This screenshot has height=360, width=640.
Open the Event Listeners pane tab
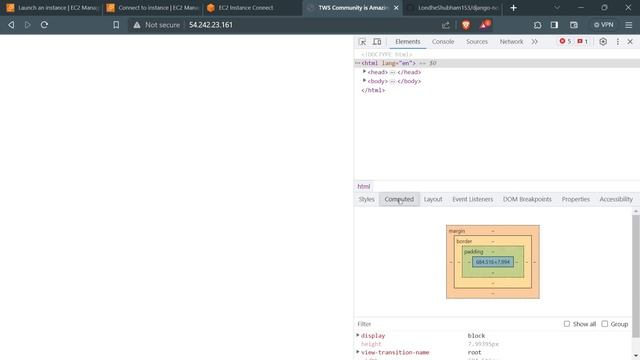(473, 199)
